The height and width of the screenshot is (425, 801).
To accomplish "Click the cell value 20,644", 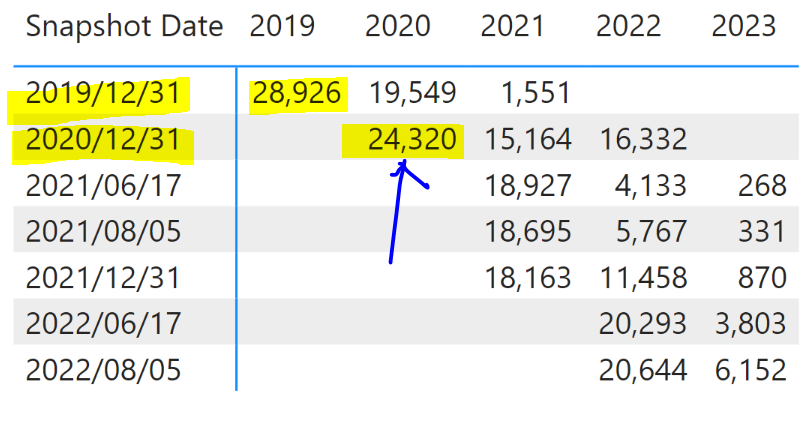I will tap(643, 370).
